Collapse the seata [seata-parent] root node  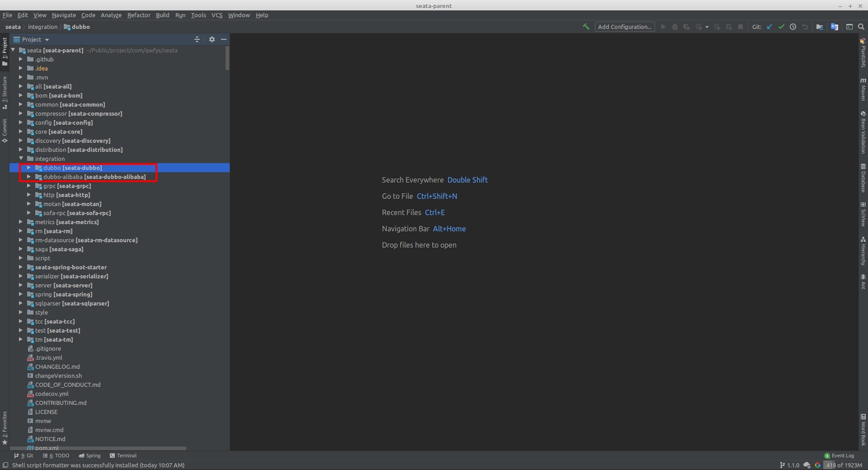pos(13,50)
